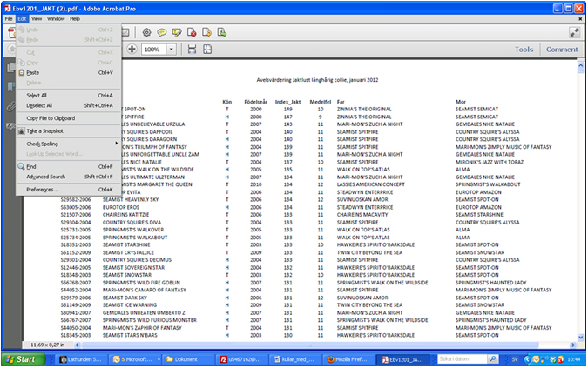Toggle read mode with expand arrows icon
Image resolution: width=588 pixels, height=368 pixels.
574,32
